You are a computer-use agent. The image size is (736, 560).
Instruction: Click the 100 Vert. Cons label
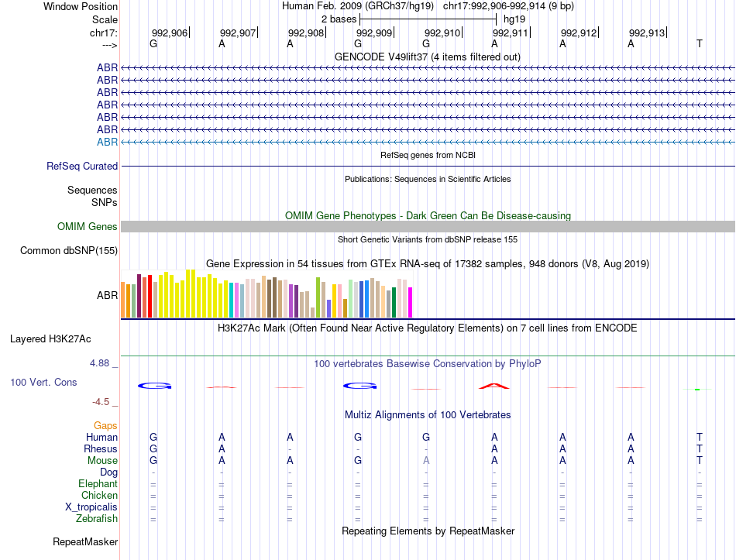click(43, 382)
